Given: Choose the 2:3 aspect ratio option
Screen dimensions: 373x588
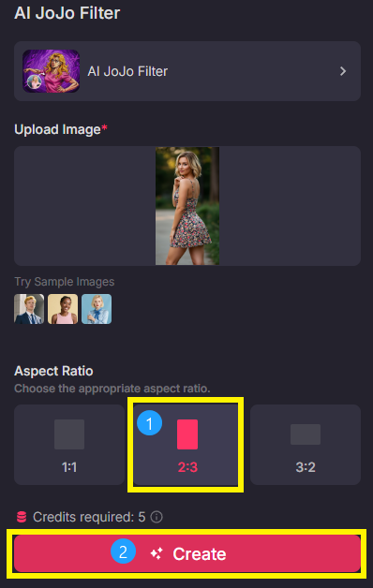Looking at the screenshot, I should [186, 445].
